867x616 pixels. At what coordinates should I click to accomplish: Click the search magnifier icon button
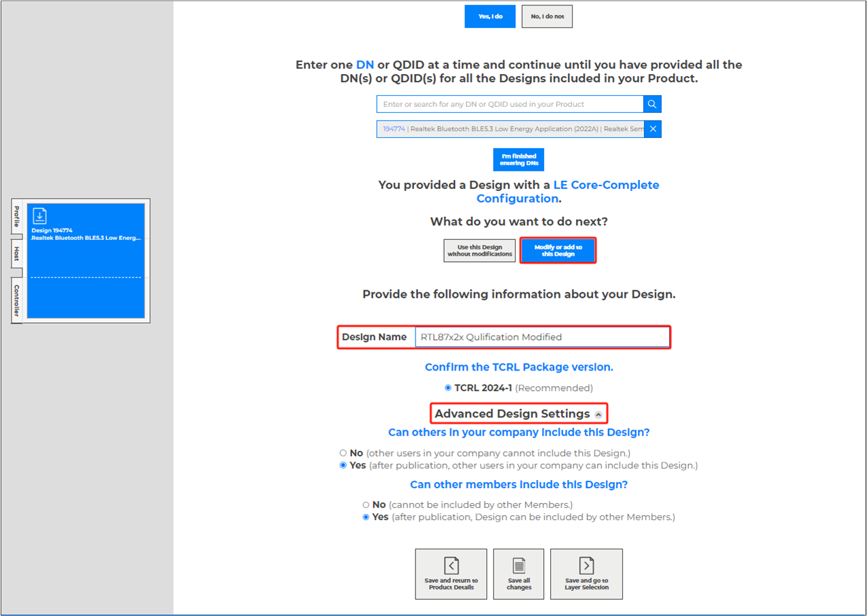click(x=652, y=104)
